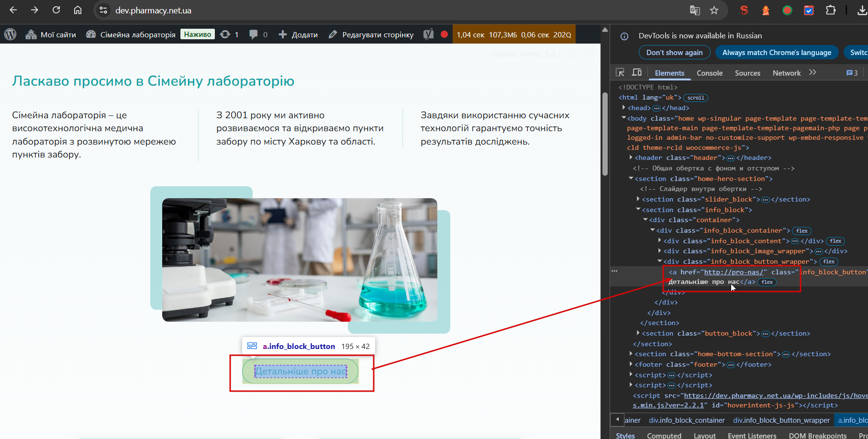The image size is (868, 439).
Task: Click the Детальніше про нас button
Action: [x=300, y=371]
